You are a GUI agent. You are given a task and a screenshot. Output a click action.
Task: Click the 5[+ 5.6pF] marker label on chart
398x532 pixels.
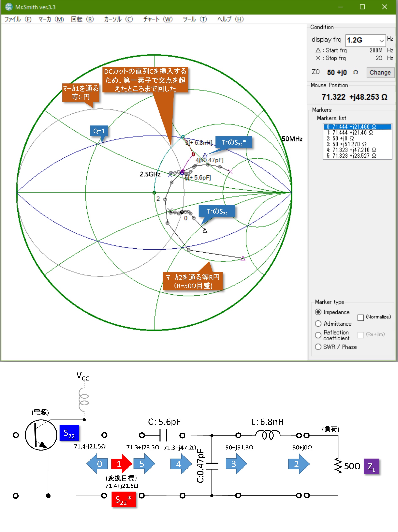point(198,177)
